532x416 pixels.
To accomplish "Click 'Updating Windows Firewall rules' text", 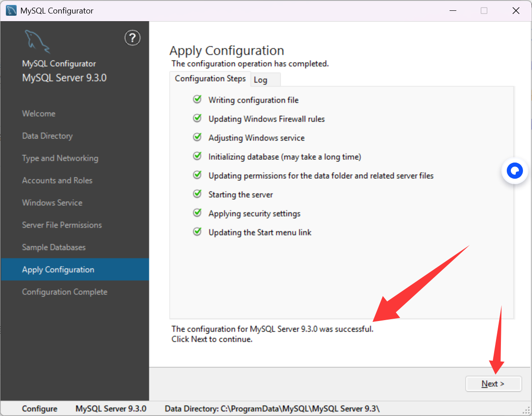I will click(266, 119).
